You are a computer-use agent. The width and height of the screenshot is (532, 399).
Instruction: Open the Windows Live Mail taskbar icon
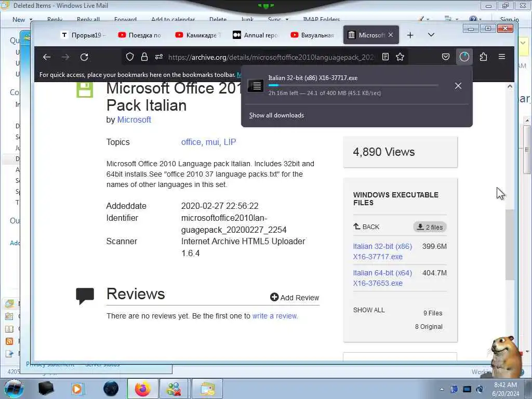[x=207, y=389]
